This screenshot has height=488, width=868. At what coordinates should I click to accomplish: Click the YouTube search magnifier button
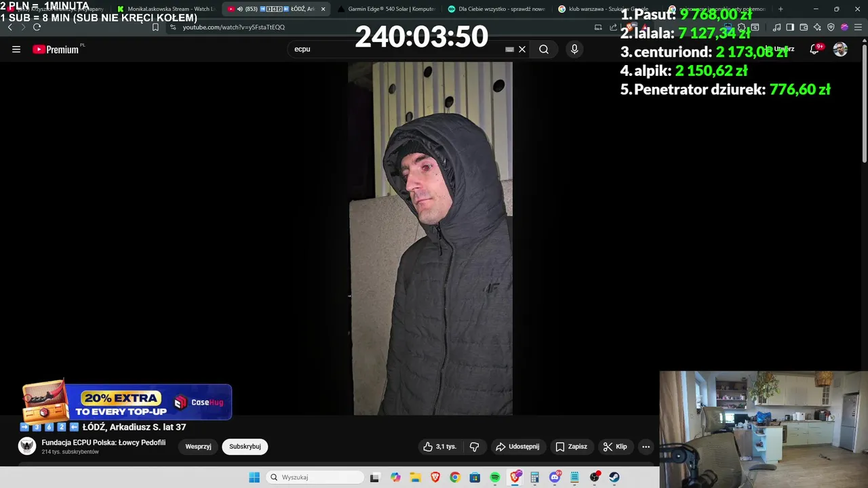pos(544,49)
